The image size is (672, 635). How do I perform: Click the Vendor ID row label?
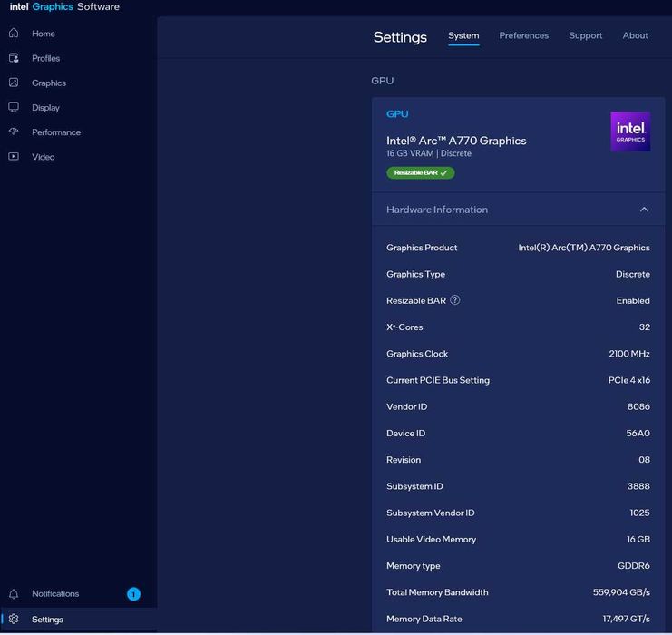pos(406,406)
